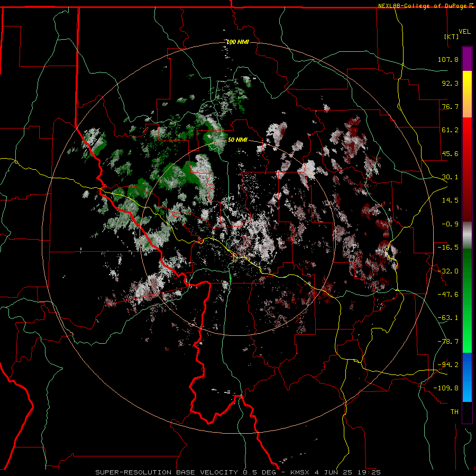Viewport: 476px width, 476px height.
Task: Click the 50 NMI range ring label
Action: 237,140
